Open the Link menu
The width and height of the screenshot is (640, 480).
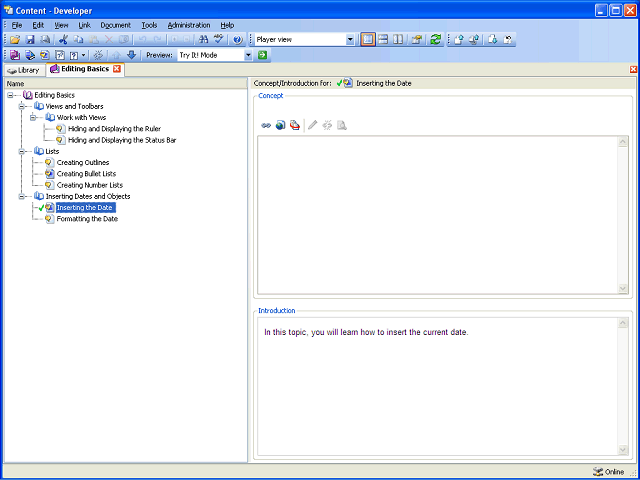coord(84,25)
